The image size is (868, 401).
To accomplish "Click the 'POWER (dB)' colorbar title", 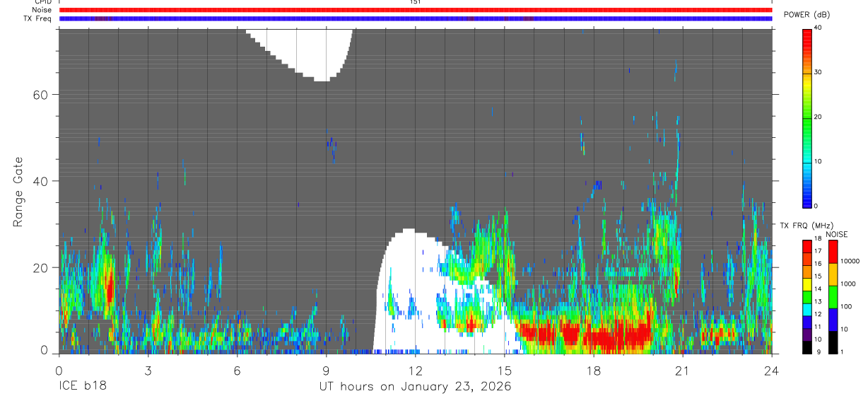I will tap(807, 15).
